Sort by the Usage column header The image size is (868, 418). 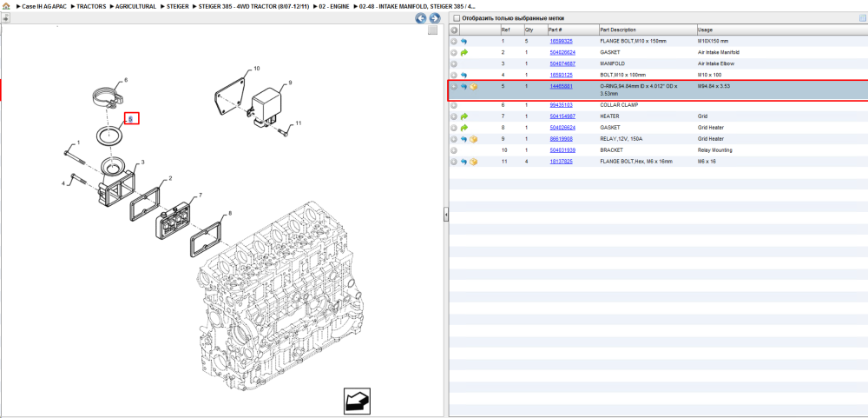(782, 30)
